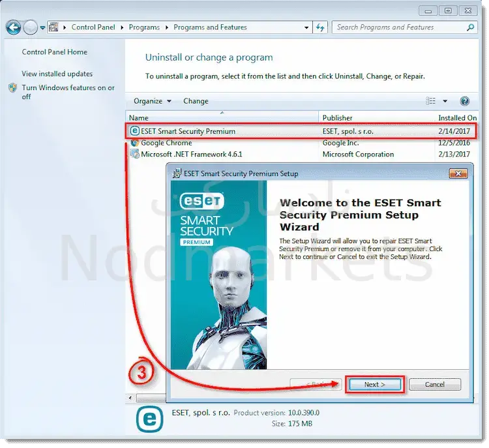
Task: Open Control Panel Home link
Action: 55,52
